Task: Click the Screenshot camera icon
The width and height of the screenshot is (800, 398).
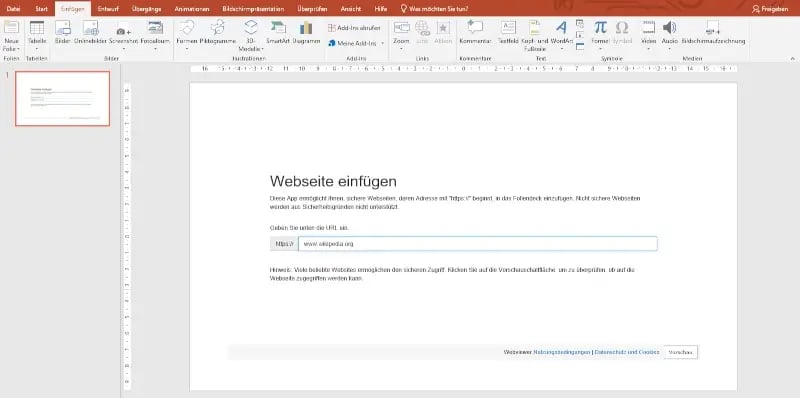Action: click(123, 31)
